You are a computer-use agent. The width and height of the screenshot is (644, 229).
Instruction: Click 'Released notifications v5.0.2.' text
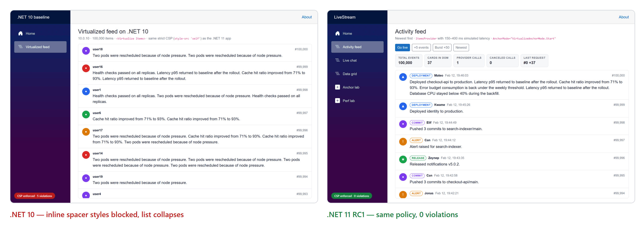point(434,164)
